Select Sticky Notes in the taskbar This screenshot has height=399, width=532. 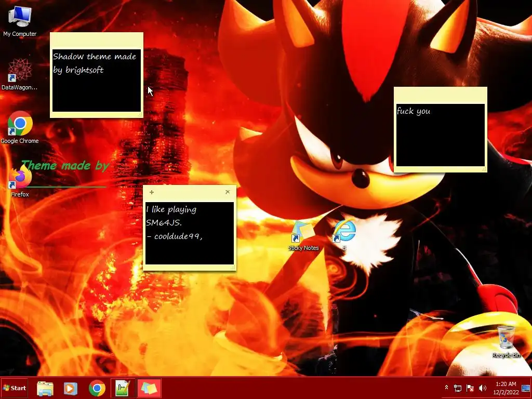[x=149, y=388]
